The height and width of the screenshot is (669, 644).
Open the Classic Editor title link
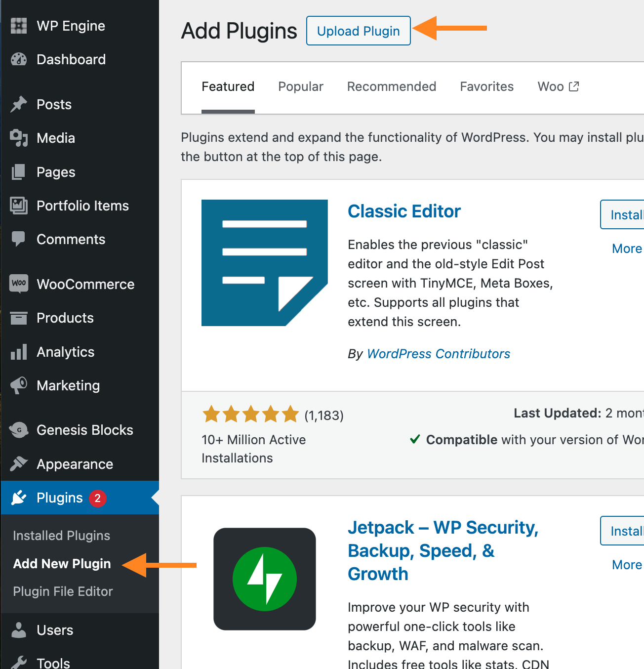tap(404, 211)
